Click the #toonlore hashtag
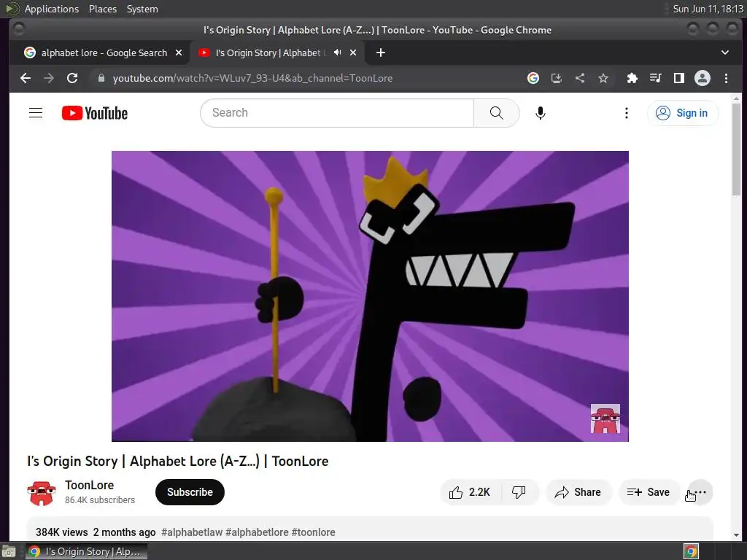This screenshot has width=747, height=560. coord(314,532)
